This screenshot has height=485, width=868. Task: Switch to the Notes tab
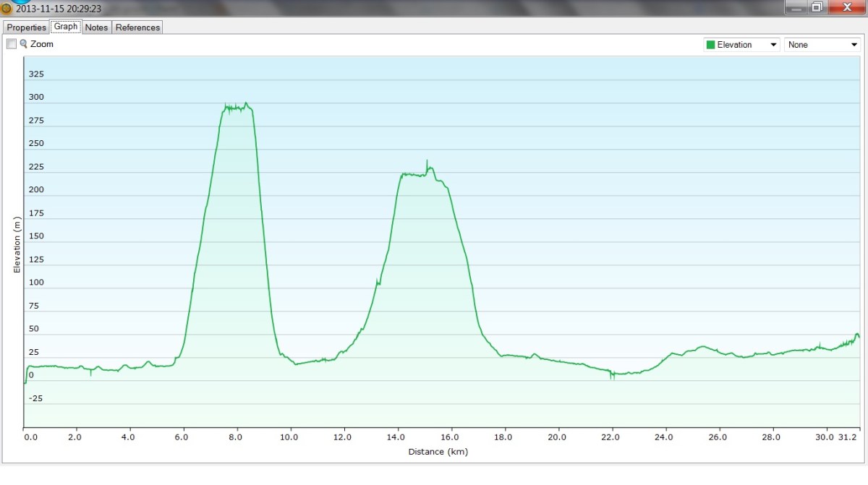(x=96, y=27)
